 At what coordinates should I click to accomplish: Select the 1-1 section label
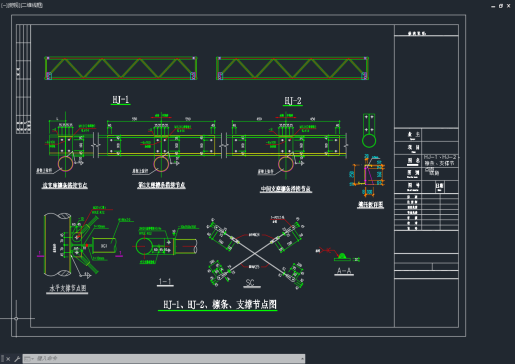[x=165, y=281]
